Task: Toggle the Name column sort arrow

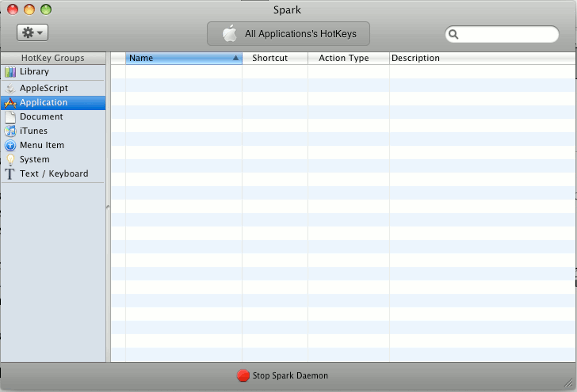Action: pos(236,58)
